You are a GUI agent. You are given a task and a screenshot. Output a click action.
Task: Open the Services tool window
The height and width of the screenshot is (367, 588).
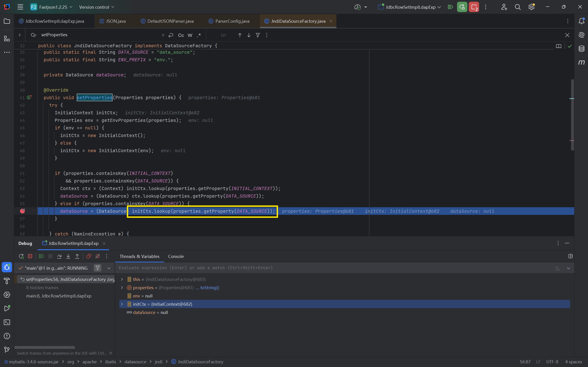point(7,295)
